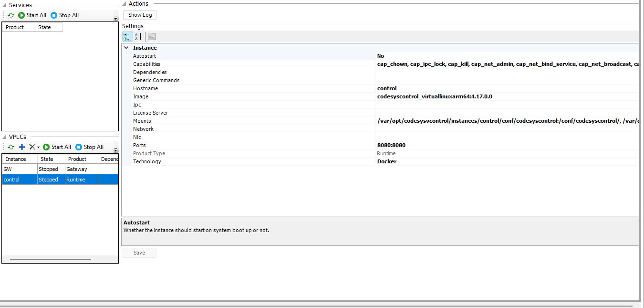Delete the selected VPLC instance

point(32,147)
